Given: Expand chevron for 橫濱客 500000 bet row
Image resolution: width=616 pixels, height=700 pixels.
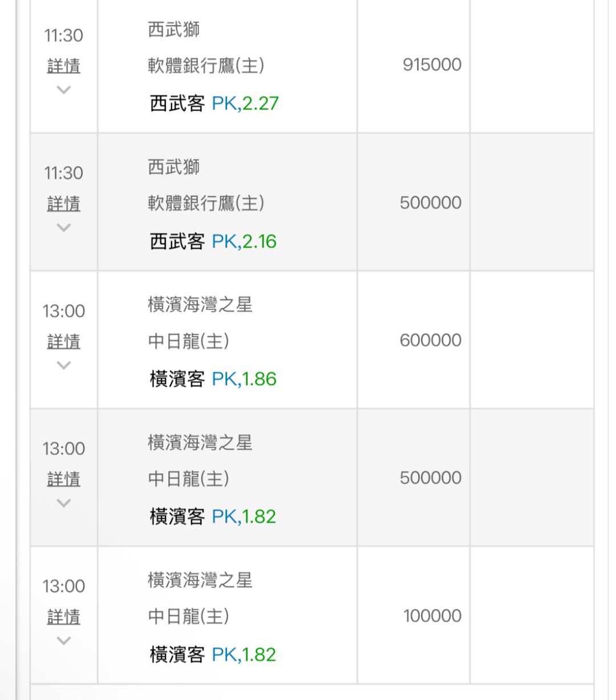Looking at the screenshot, I should coord(64,503).
